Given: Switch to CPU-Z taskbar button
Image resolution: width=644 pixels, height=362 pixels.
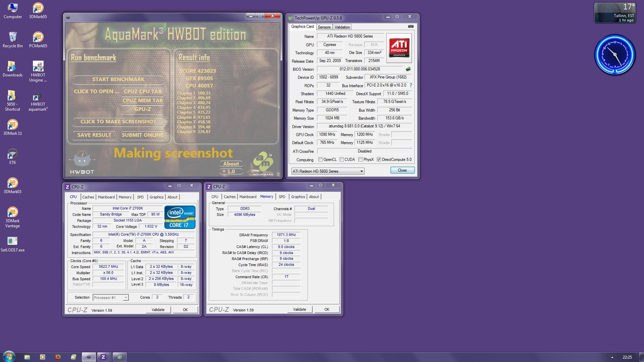Looking at the screenshot, I should 104,357.
